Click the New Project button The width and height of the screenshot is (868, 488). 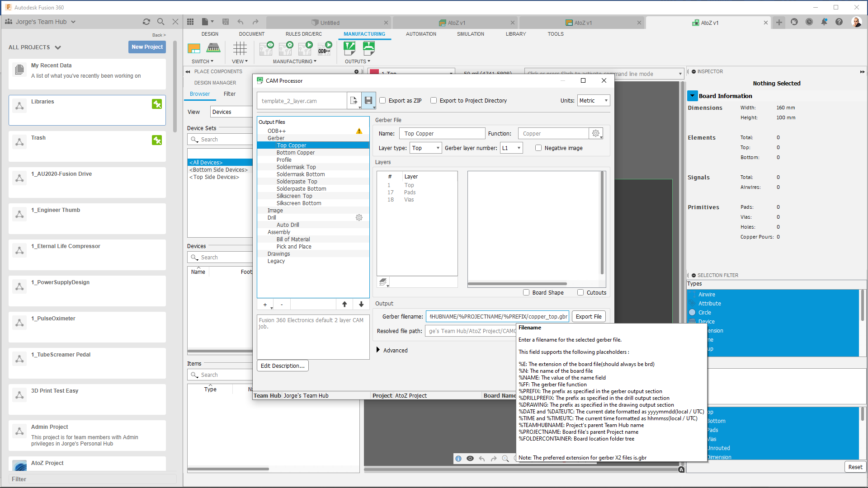coord(147,47)
